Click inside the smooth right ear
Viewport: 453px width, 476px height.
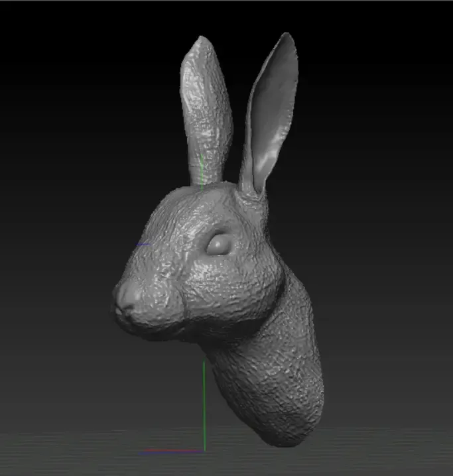(x=271, y=114)
